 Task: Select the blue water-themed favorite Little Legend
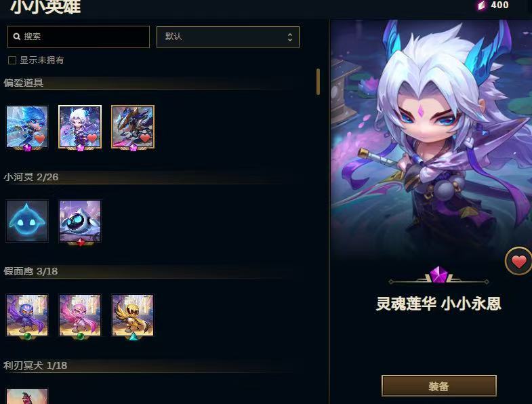coord(27,127)
